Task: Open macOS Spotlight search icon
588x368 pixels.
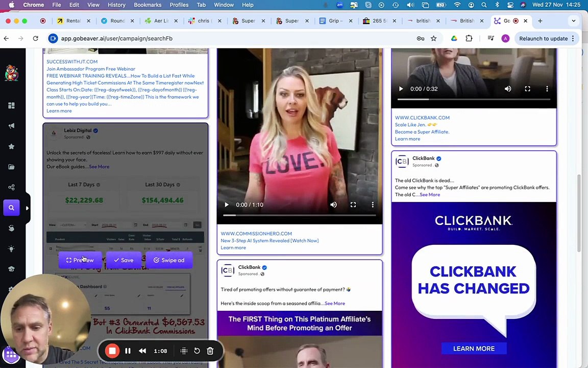Action: pyautogui.click(x=484, y=5)
